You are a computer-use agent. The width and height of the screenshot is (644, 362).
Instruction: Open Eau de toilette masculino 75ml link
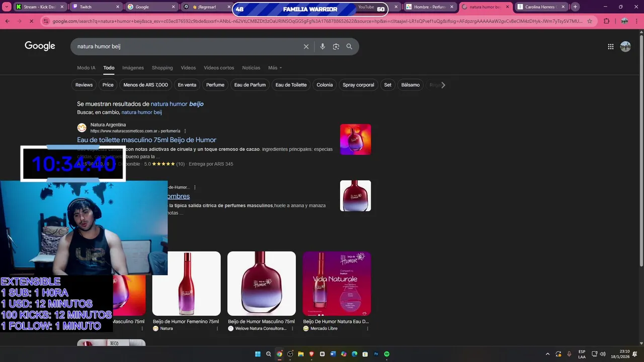(x=146, y=140)
